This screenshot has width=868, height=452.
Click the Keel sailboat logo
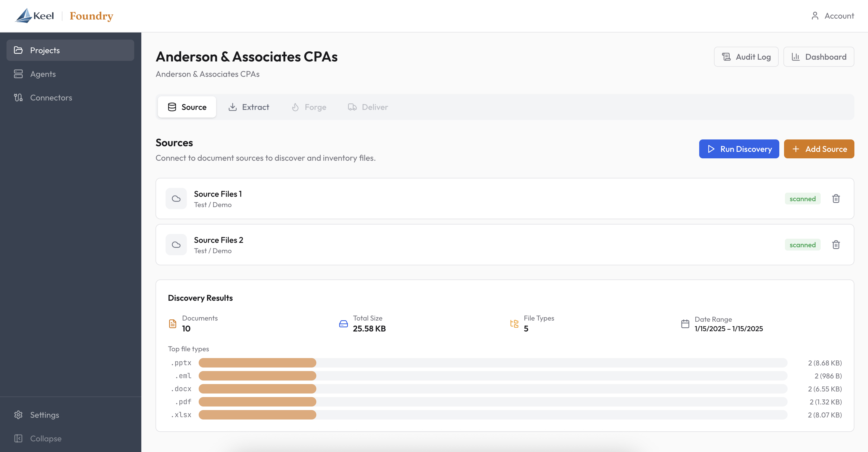24,15
